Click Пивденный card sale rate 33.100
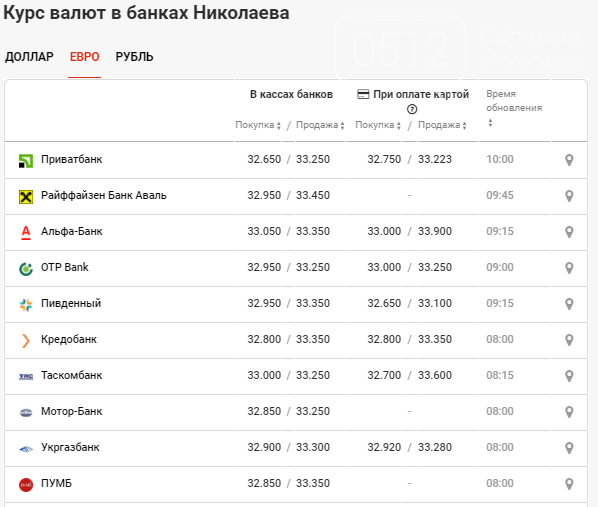Screen dimensions: 598x507 tap(435, 303)
